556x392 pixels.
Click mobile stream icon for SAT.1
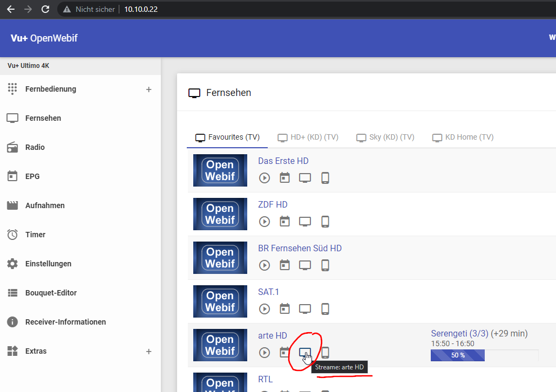point(325,309)
